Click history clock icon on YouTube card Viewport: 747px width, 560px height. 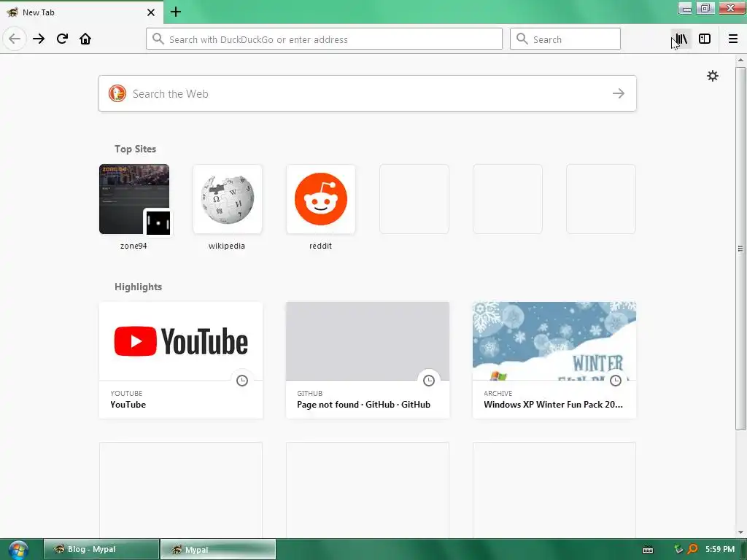click(242, 381)
